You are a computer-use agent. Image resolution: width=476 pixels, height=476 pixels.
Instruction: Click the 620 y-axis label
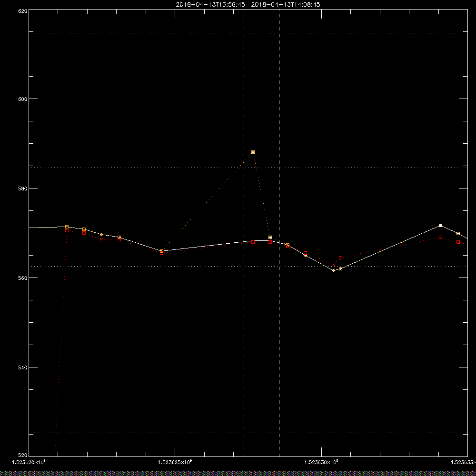click(23, 10)
